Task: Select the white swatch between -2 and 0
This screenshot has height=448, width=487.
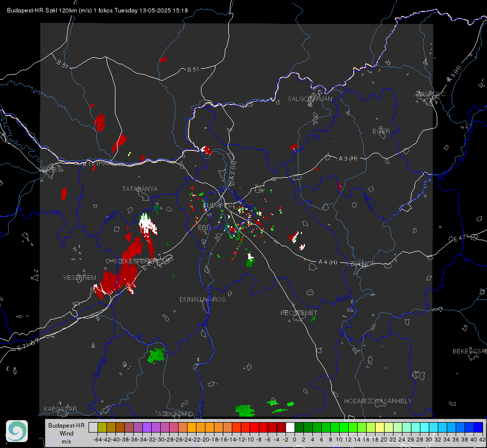Action: click(x=290, y=427)
